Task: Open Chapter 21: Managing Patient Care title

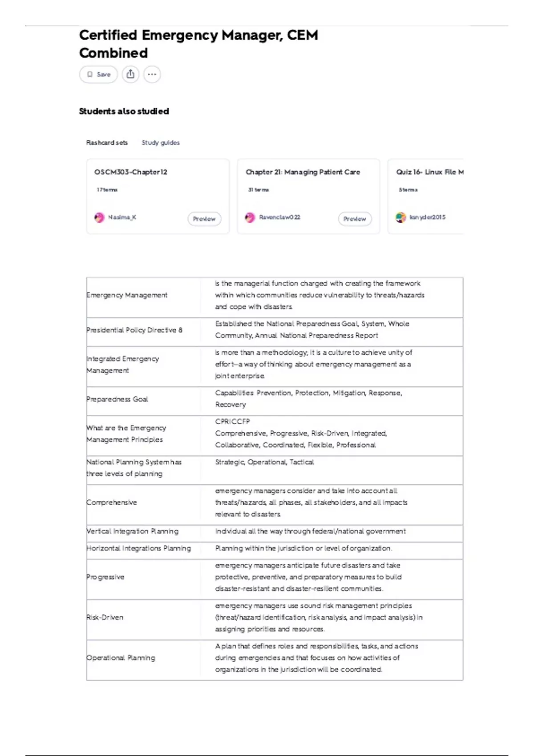Action: (303, 172)
